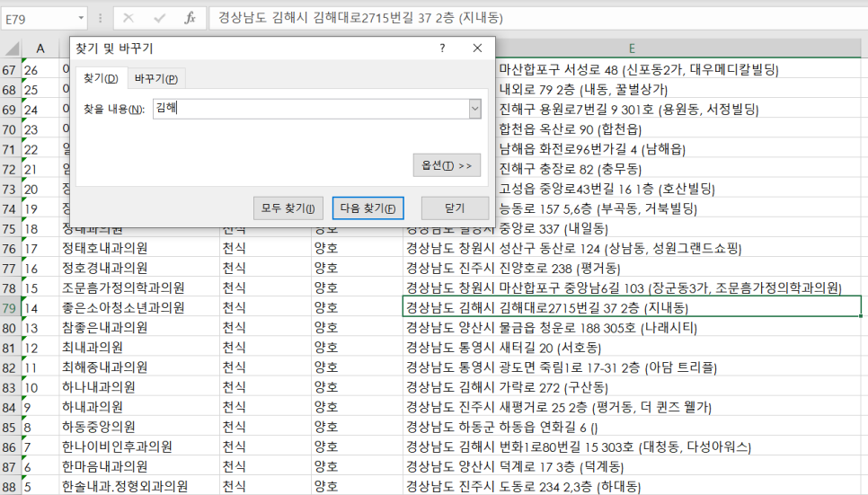The height and width of the screenshot is (495, 868).
Task: Click the 모두 찾기 button
Action: [x=288, y=208]
